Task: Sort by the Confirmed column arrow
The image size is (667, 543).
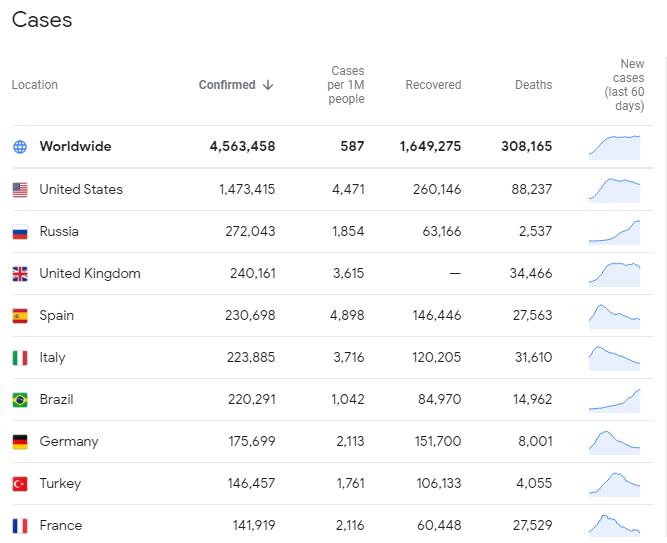Action: 268,85
